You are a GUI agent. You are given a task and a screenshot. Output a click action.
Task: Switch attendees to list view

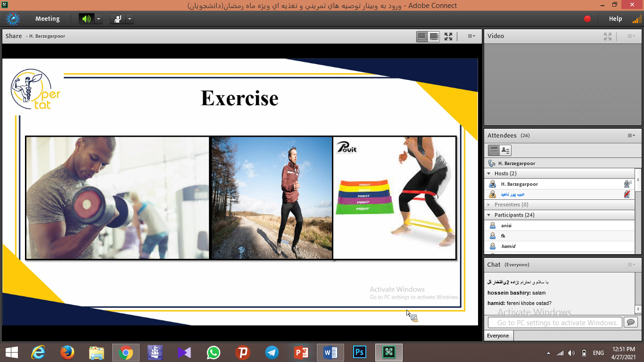tap(494, 150)
